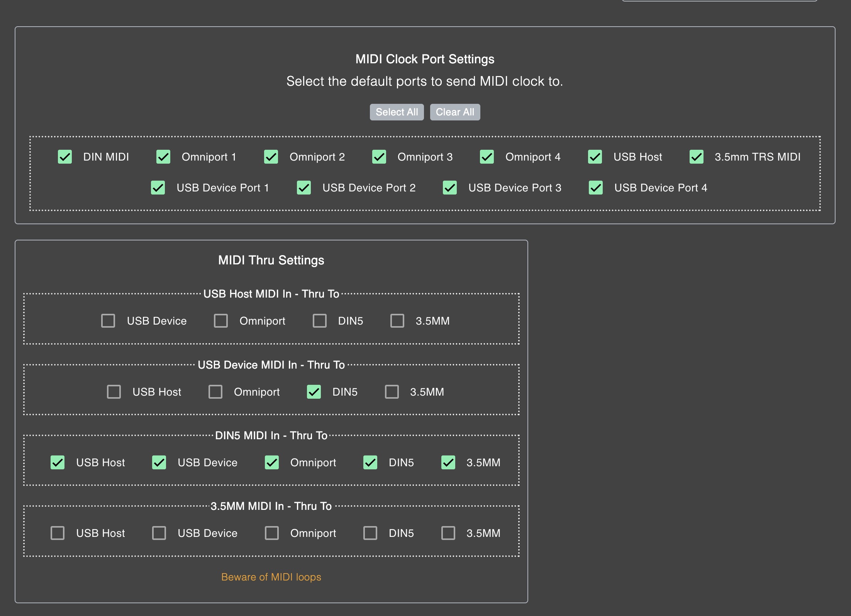Disable 3.5mm TRS MIDI clock

point(697,157)
